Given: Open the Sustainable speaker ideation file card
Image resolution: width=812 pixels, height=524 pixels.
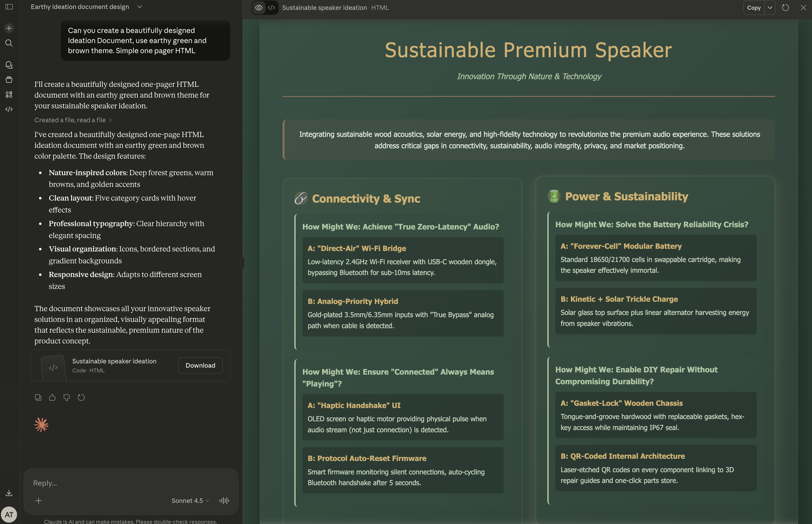Looking at the screenshot, I should click(131, 365).
